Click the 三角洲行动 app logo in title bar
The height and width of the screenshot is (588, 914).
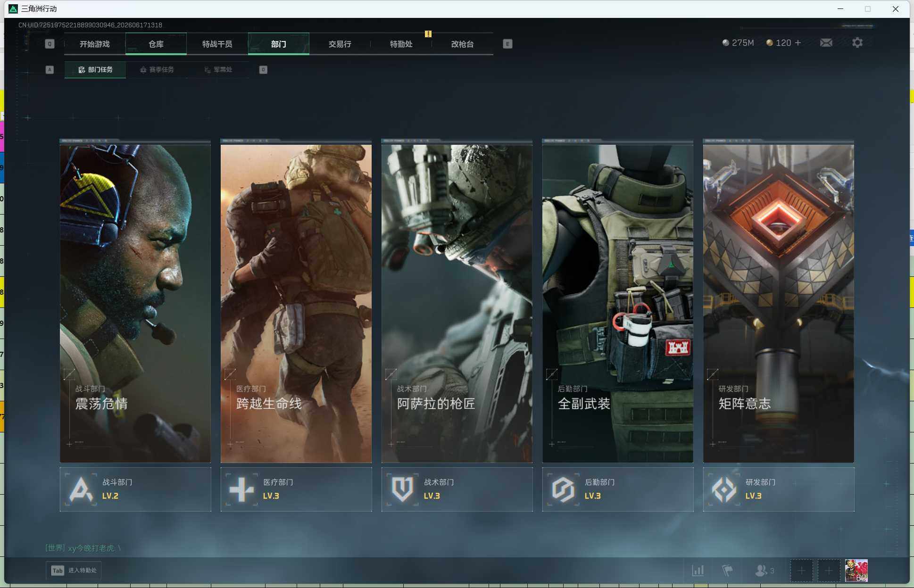tap(13, 9)
